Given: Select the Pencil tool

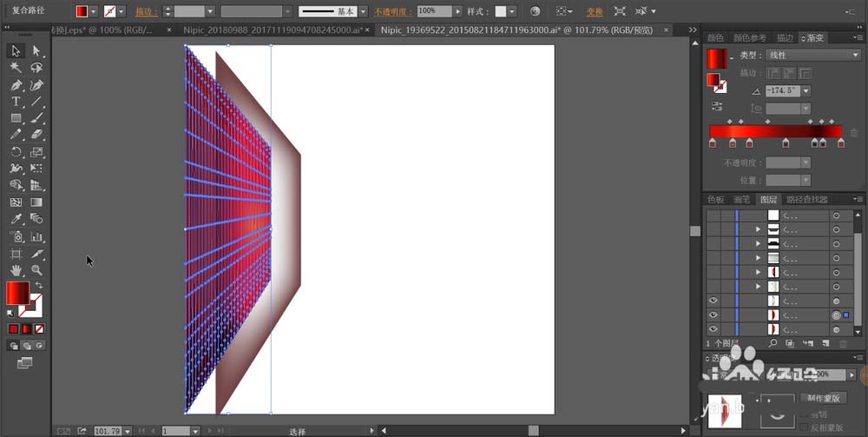Looking at the screenshot, I should 16,135.
